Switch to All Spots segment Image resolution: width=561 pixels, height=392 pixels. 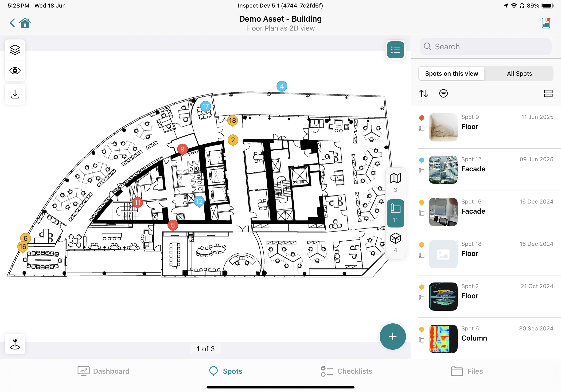tap(519, 74)
